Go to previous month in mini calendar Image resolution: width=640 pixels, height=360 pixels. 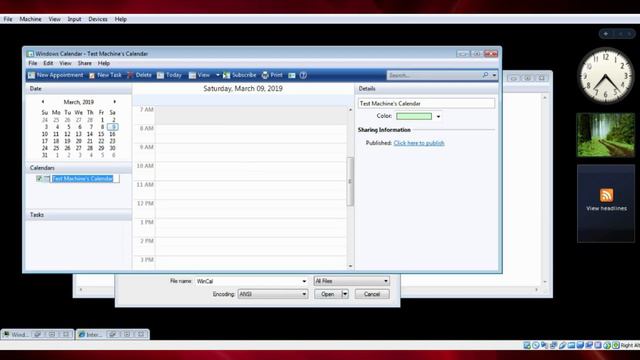43,102
